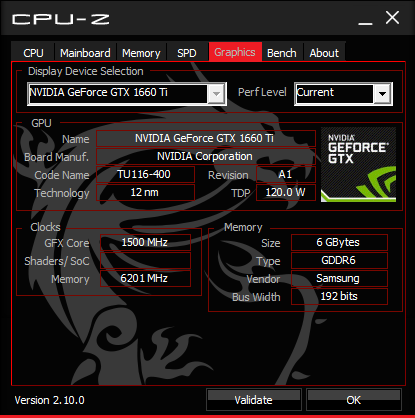Show the About tab
The image size is (415, 418).
[x=324, y=53]
